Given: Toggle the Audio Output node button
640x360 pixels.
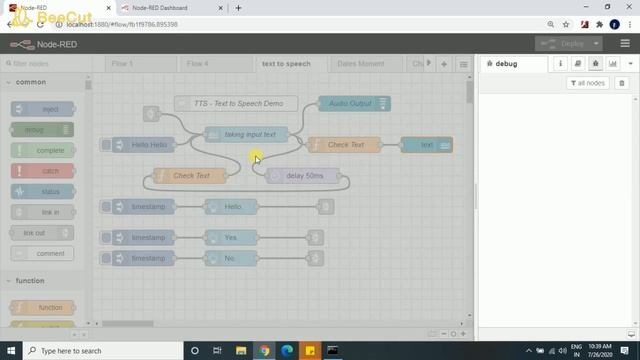Looking at the screenshot, I should tap(383, 104).
